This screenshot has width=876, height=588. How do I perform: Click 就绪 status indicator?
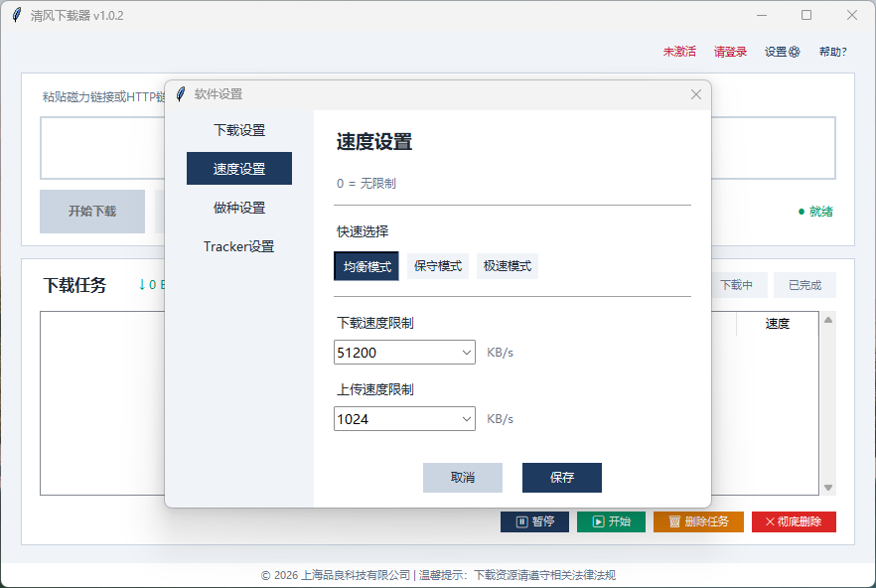815,212
